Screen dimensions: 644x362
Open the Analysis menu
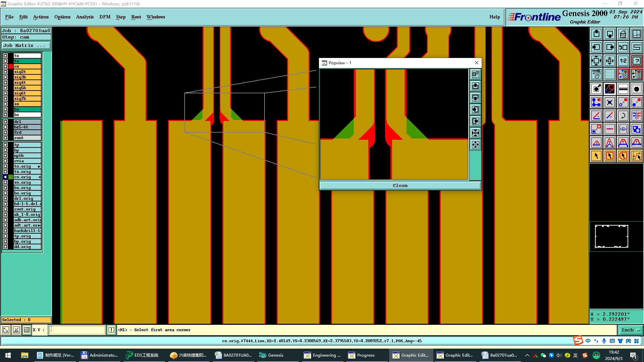(85, 17)
